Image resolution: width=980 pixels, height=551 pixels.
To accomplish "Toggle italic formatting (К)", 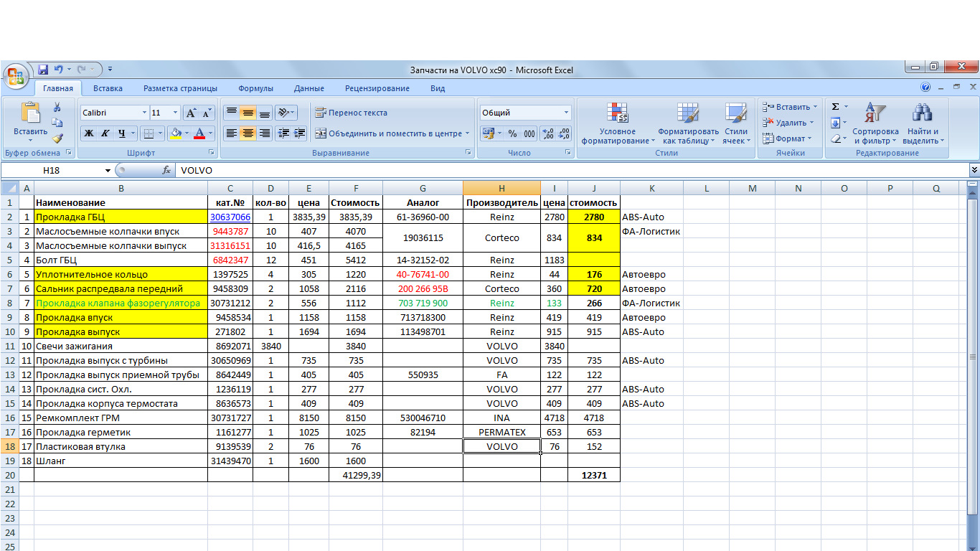I will click(105, 133).
